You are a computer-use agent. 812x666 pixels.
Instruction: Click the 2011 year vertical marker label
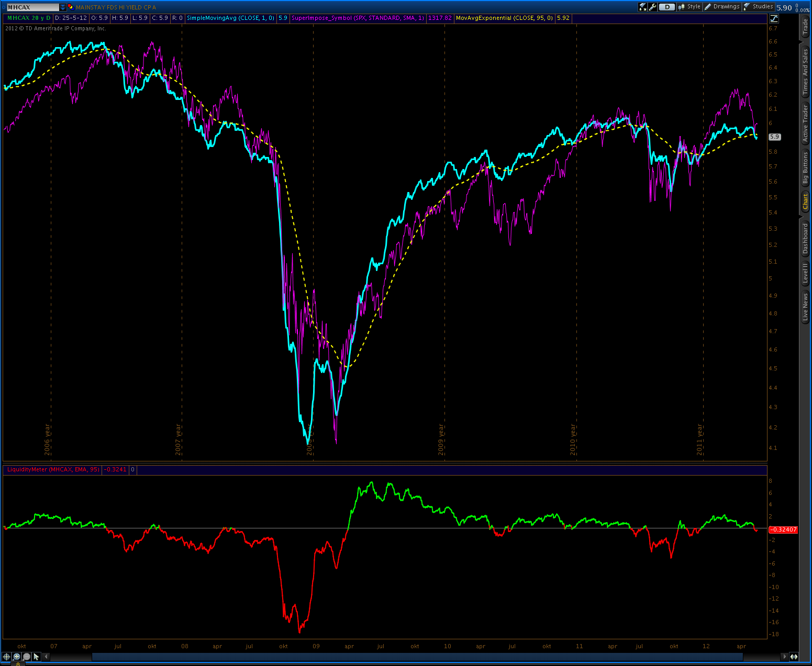click(x=699, y=439)
